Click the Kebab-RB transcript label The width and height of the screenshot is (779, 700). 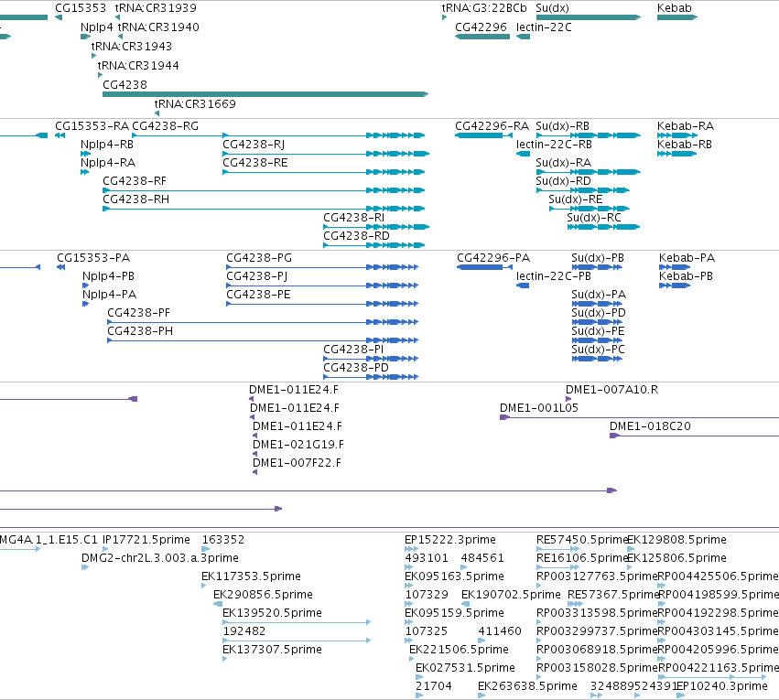[x=685, y=145]
